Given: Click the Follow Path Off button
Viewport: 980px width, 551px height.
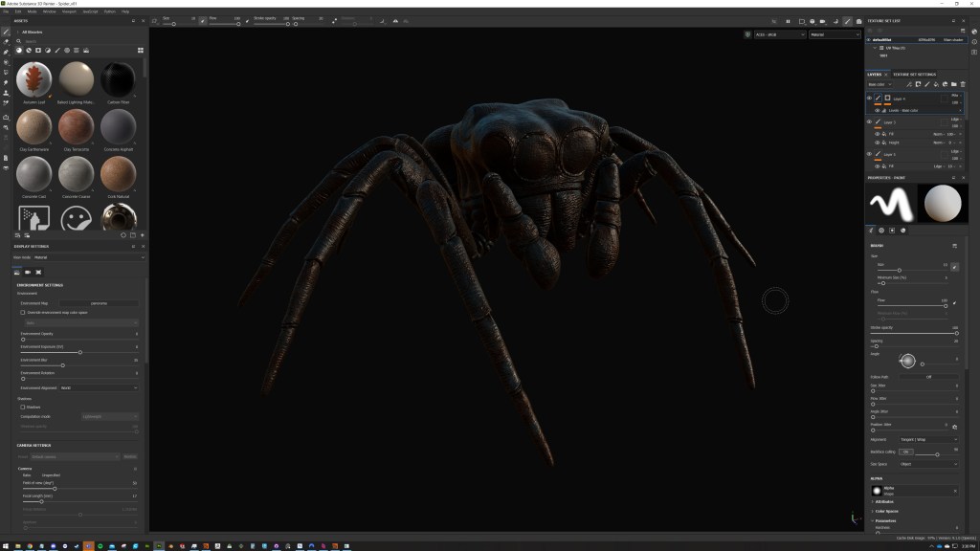Looking at the screenshot, I should [x=928, y=377].
